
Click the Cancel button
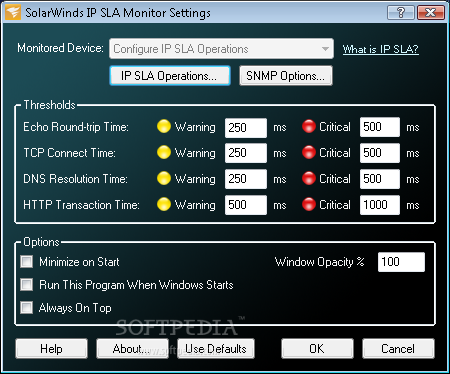398,349
